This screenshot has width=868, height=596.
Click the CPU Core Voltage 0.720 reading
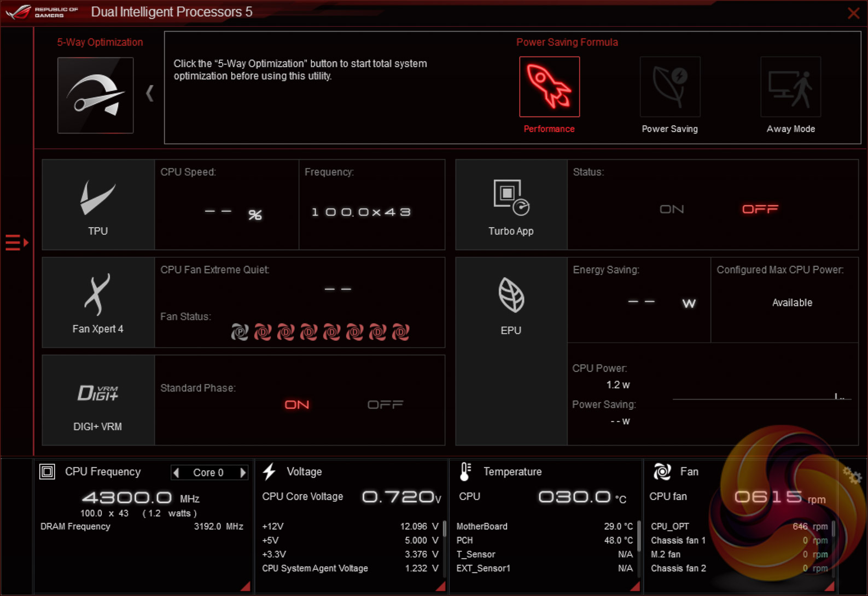401,497
